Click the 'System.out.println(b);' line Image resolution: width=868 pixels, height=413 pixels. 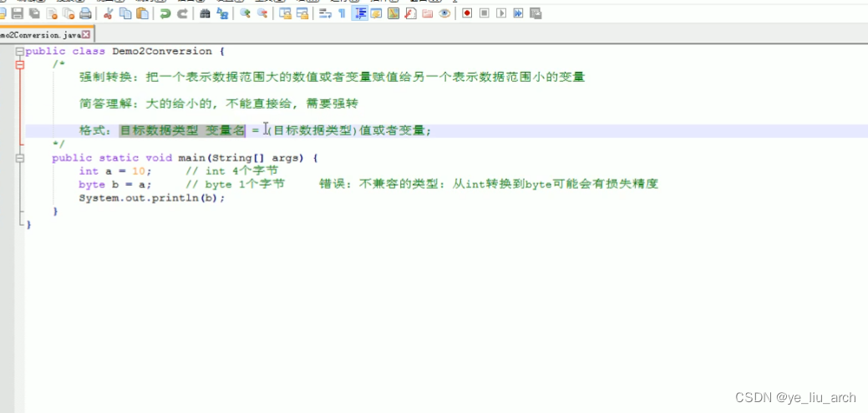click(x=152, y=198)
